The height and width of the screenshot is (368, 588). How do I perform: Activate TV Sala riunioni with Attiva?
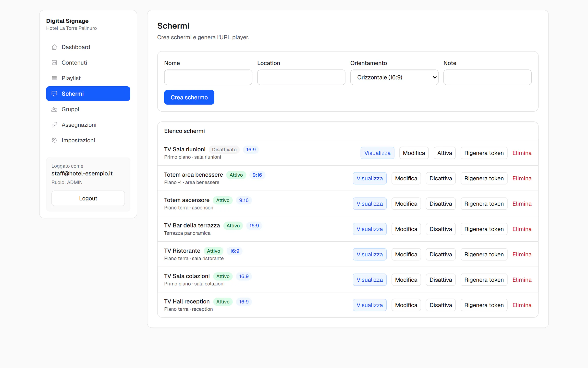coord(444,153)
